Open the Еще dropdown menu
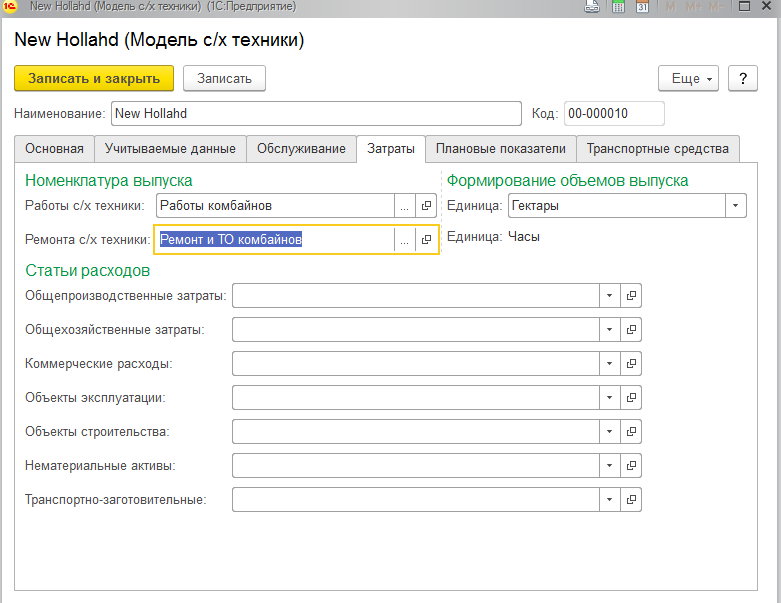This screenshot has height=603, width=781. click(688, 79)
